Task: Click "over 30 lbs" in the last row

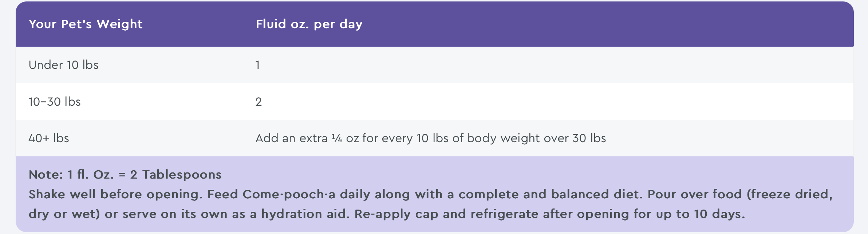Action: click(x=575, y=138)
